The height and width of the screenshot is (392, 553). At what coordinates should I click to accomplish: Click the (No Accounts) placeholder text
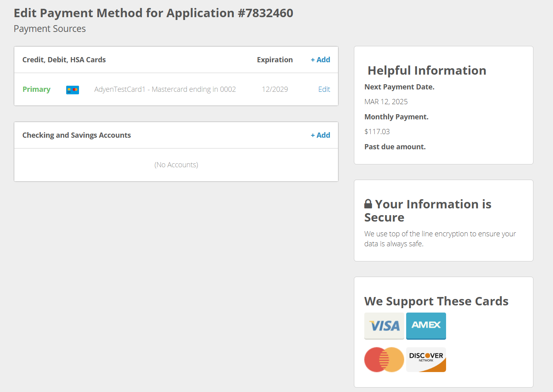click(176, 165)
